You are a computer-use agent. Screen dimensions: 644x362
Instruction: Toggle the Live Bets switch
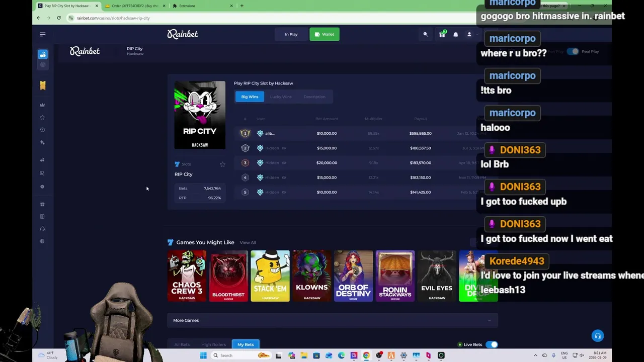(492, 344)
